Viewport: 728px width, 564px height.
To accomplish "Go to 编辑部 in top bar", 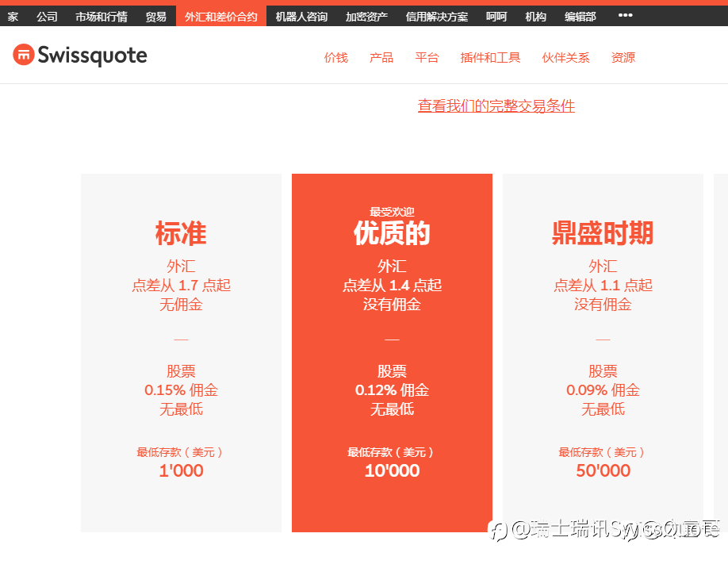I will 580,17.
